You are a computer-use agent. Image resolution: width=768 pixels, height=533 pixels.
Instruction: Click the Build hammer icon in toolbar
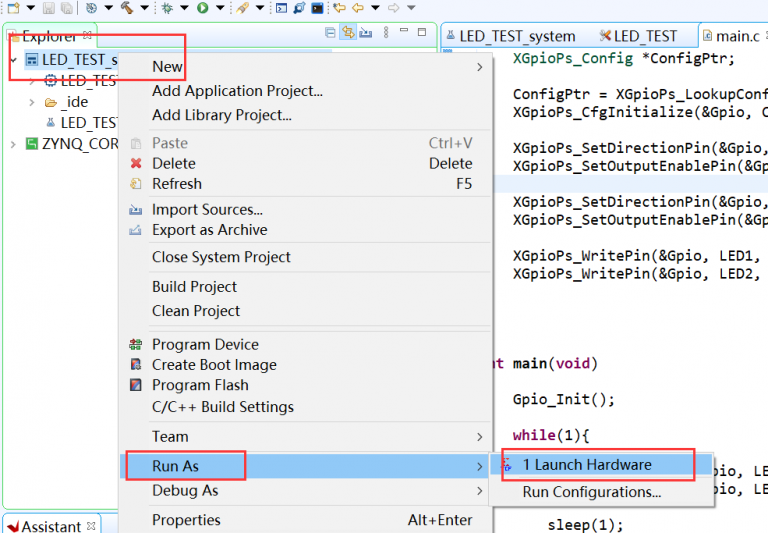[x=127, y=8]
